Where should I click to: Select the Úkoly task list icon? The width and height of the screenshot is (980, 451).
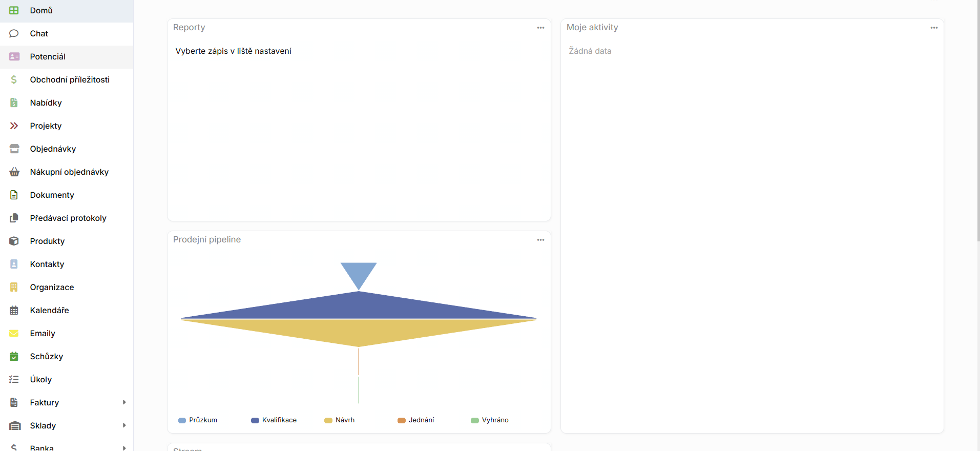coord(14,379)
